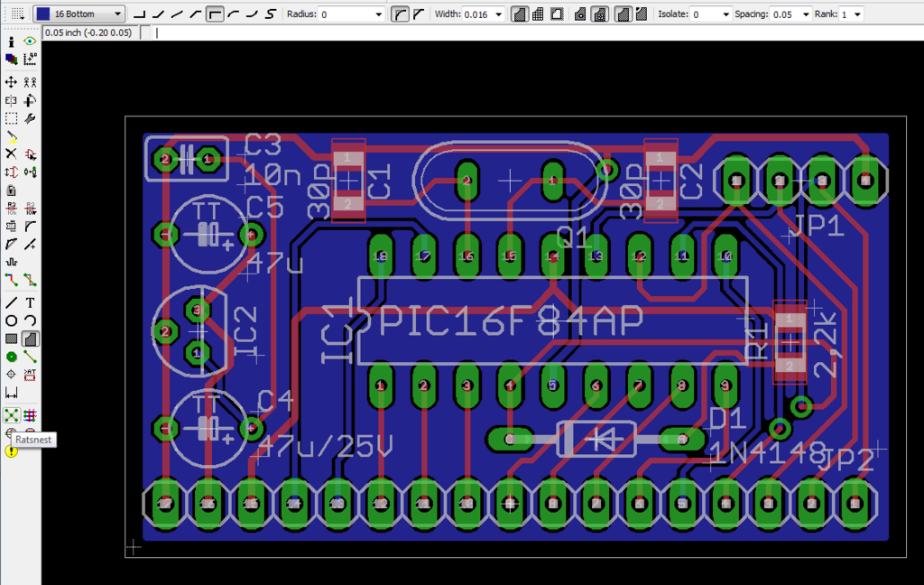Select the Split tool

[x=11, y=244]
